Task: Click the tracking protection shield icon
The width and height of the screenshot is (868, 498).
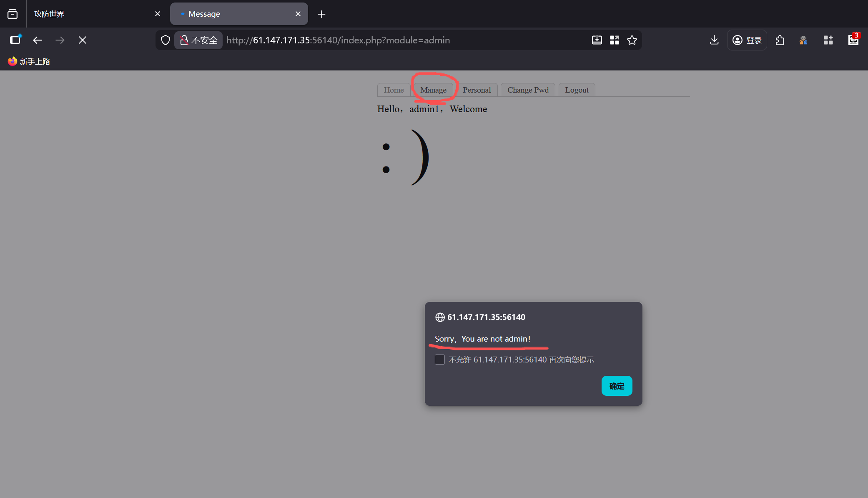Action: click(166, 40)
